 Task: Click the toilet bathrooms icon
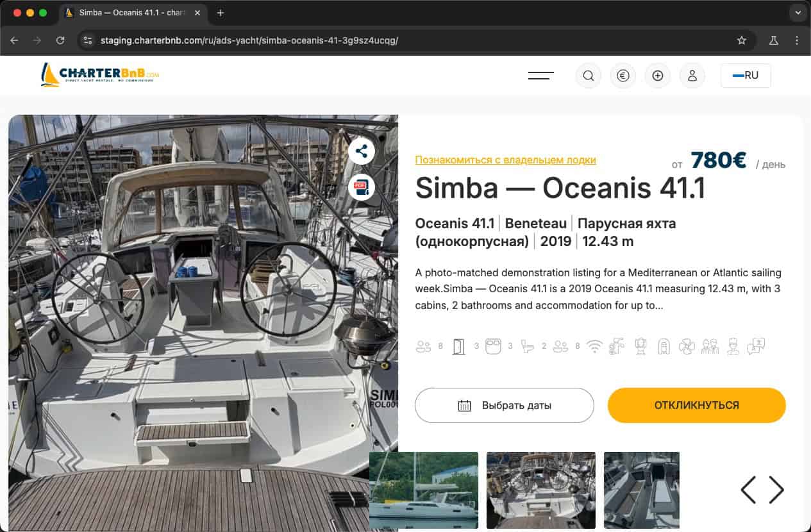coord(528,347)
